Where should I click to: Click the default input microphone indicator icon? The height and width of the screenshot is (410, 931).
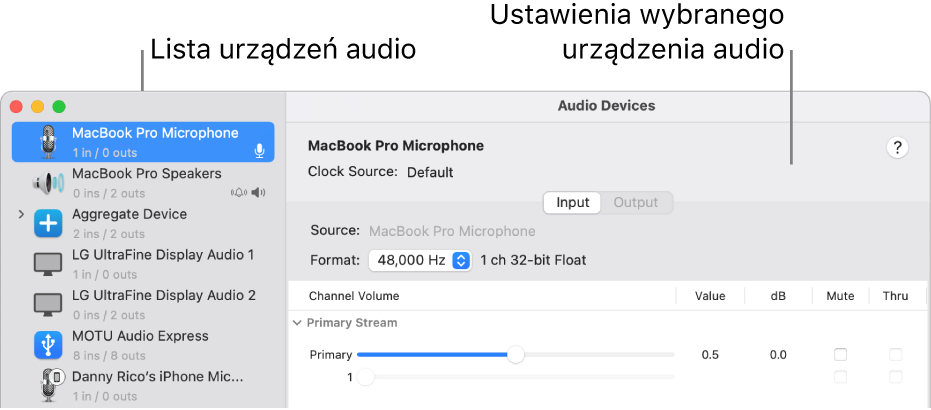pos(259,151)
